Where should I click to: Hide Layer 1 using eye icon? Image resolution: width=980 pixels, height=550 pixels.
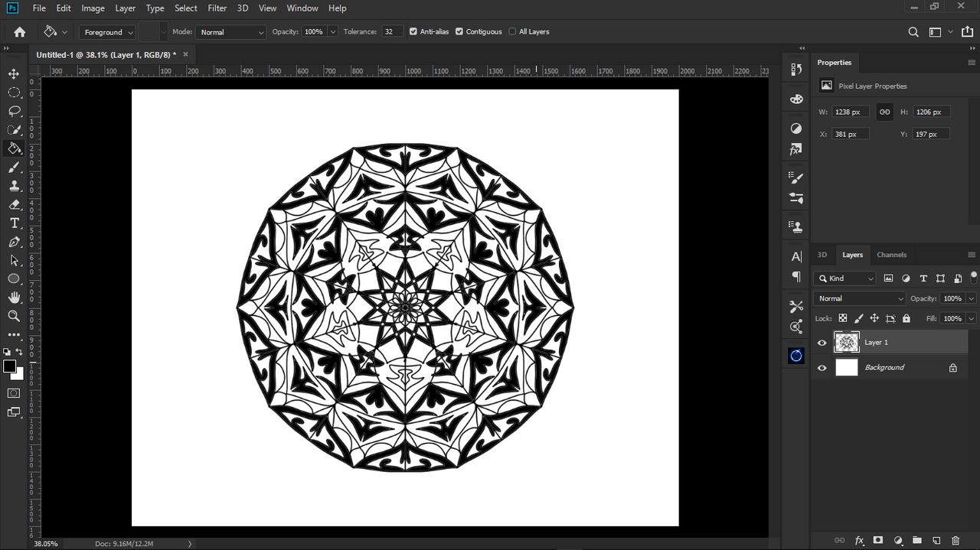pyautogui.click(x=822, y=343)
